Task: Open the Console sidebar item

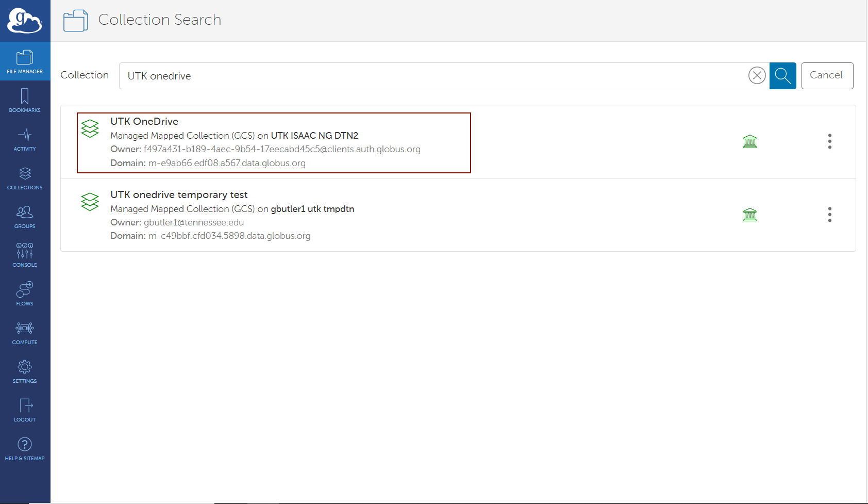Action: click(25, 255)
